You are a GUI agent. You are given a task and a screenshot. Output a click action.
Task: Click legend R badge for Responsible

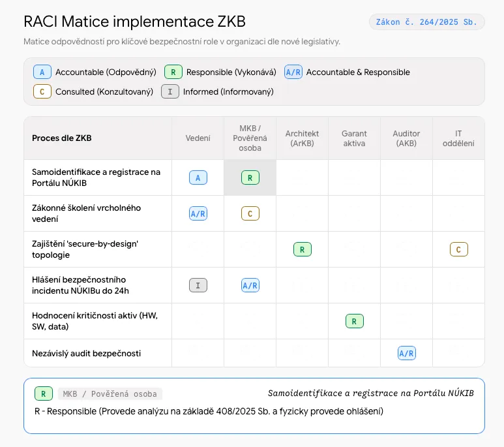pos(173,72)
